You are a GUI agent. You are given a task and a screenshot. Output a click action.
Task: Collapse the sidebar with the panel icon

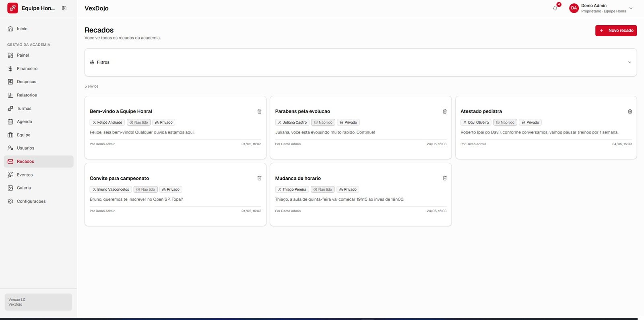[x=64, y=8]
